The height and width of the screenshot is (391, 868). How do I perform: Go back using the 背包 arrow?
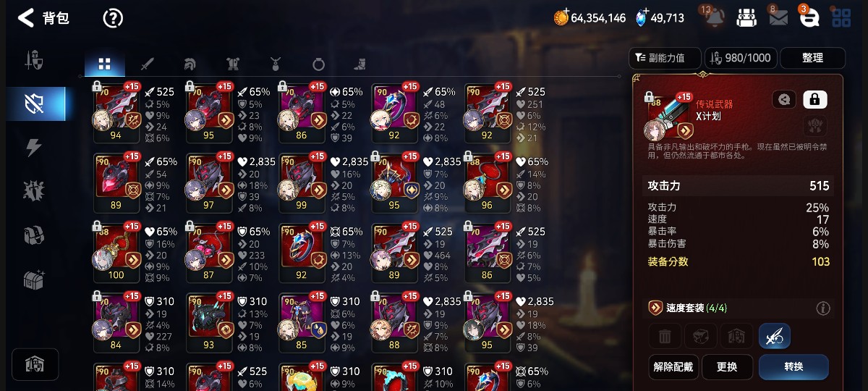(x=26, y=18)
